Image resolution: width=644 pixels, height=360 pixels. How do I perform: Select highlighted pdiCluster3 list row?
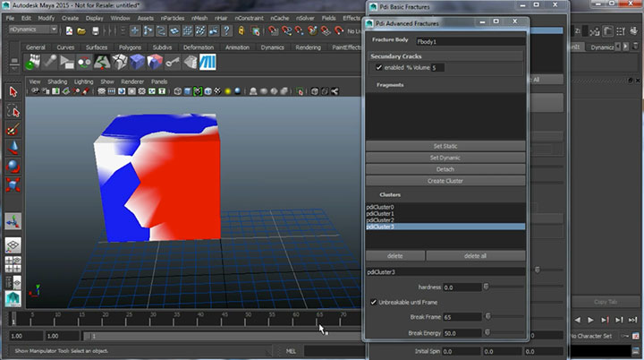445,227
